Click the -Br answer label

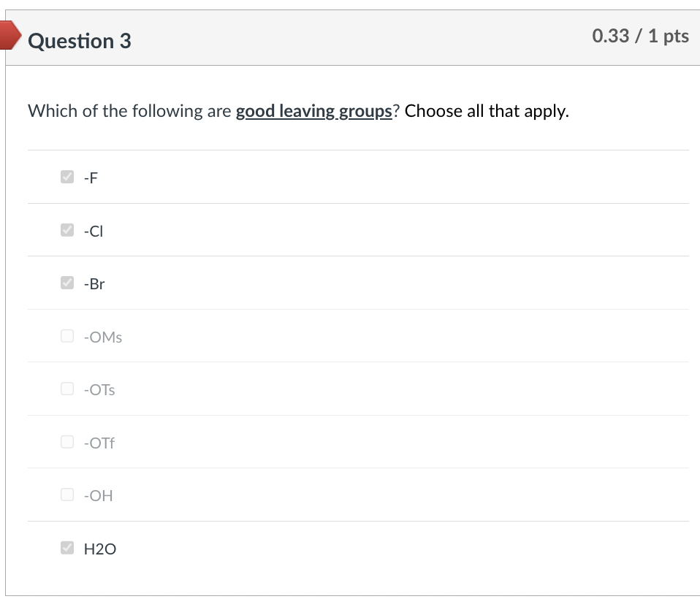94,284
